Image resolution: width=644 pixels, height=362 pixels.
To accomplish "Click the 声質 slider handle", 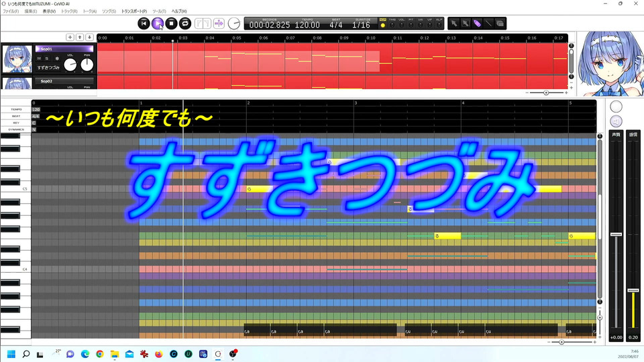I will point(616,235).
